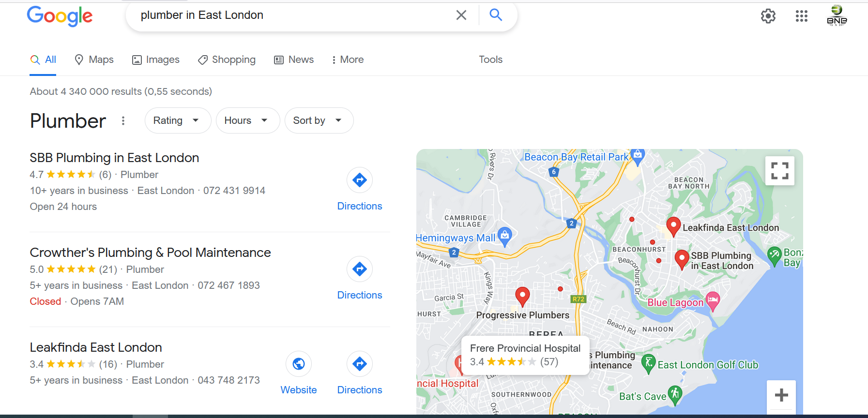Click Frere Provincial Hospital red marker
The width and height of the screenshot is (868, 418).
click(458, 364)
